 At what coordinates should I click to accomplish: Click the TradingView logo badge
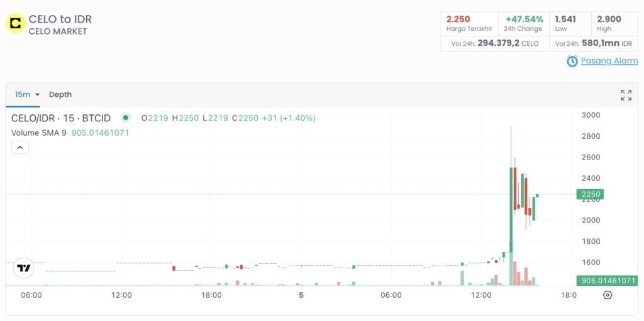click(24, 268)
